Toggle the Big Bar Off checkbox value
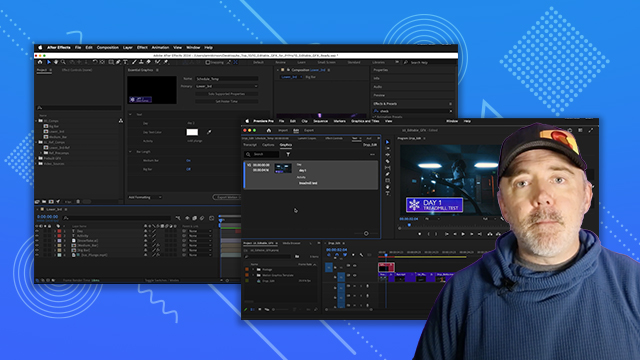 click(188, 169)
